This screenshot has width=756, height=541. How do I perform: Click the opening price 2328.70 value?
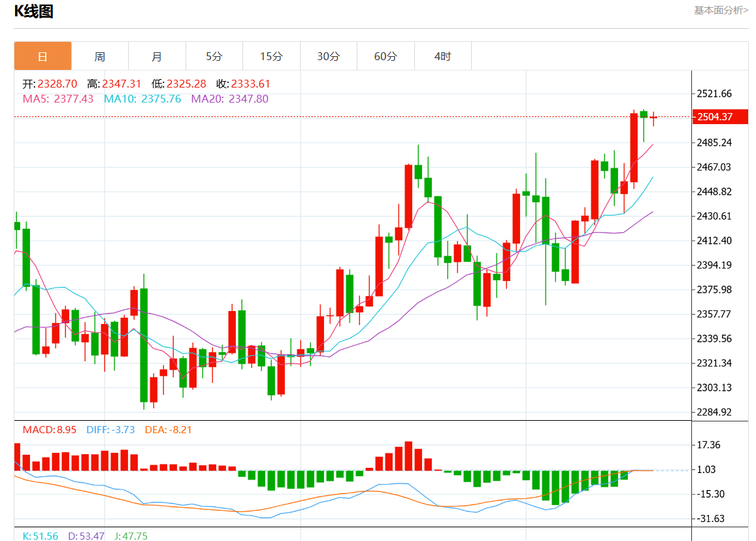(58, 84)
